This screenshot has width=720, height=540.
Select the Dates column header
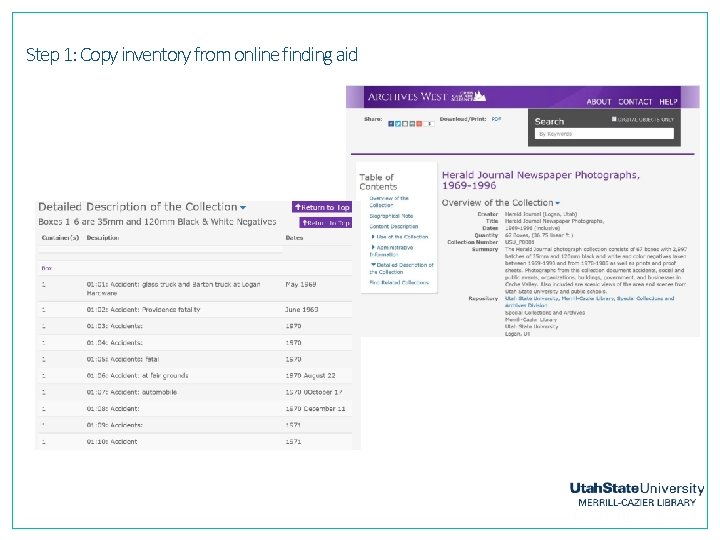[294, 238]
